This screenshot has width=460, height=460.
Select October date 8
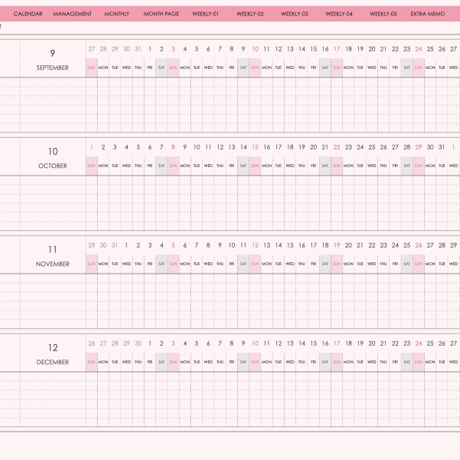pos(173,147)
